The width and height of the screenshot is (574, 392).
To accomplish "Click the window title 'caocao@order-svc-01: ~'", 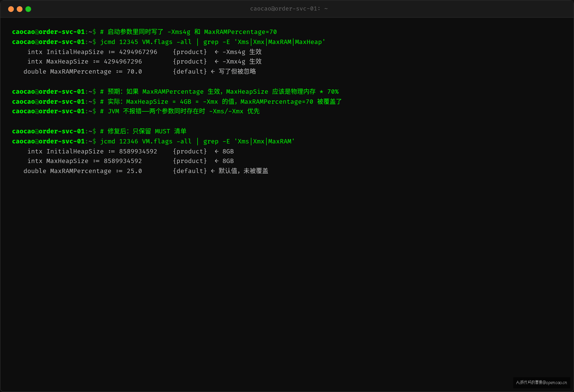I will [x=289, y=9].
